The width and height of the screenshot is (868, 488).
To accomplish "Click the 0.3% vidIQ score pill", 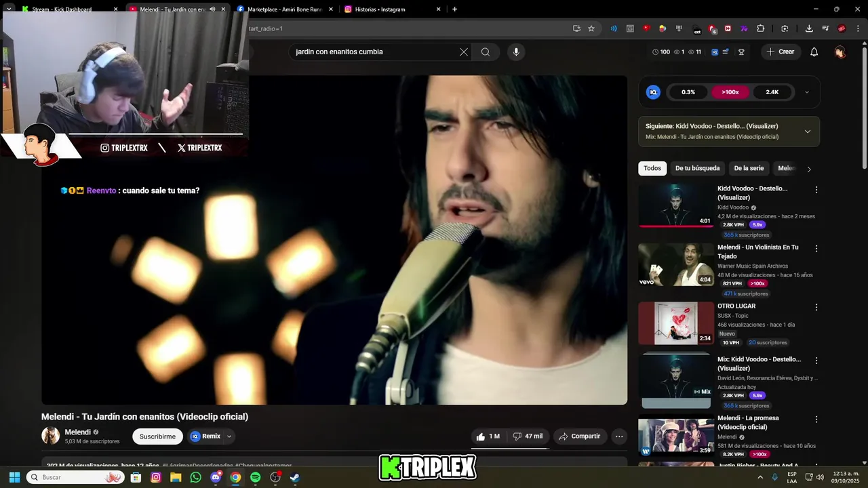I will [x=688, y=92].
